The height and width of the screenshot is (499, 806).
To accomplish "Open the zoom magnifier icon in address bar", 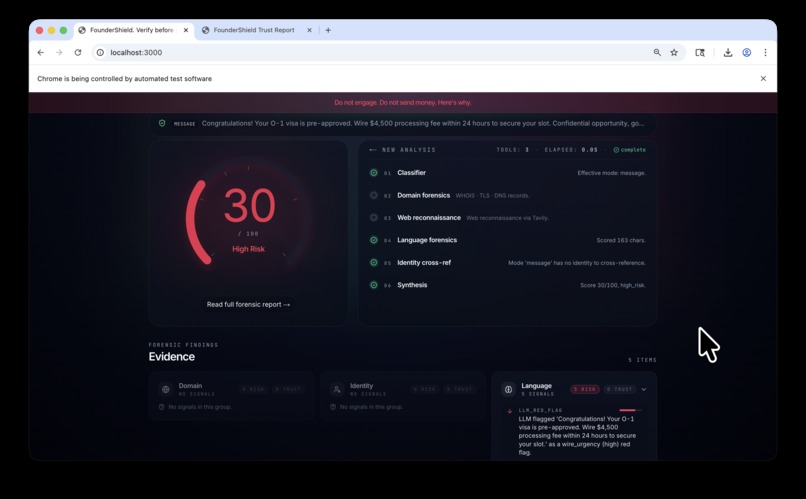I will (657, 52).
